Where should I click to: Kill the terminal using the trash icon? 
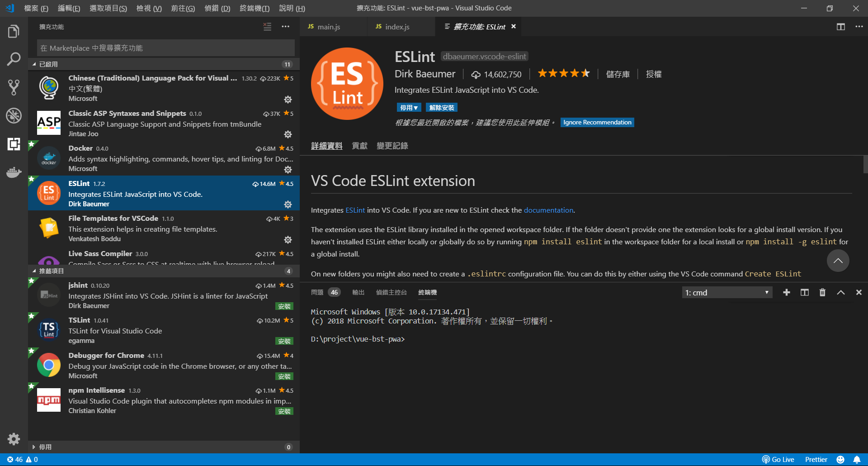(822, 292)
